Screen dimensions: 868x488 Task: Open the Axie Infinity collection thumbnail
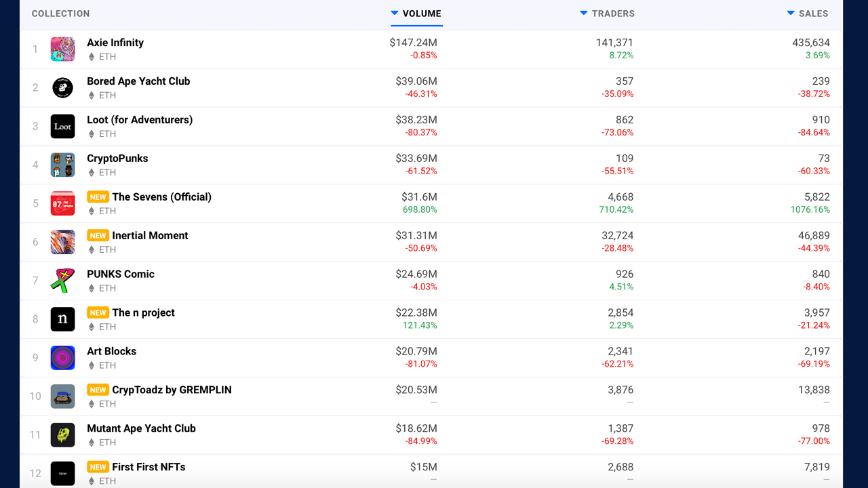[62, 49]
